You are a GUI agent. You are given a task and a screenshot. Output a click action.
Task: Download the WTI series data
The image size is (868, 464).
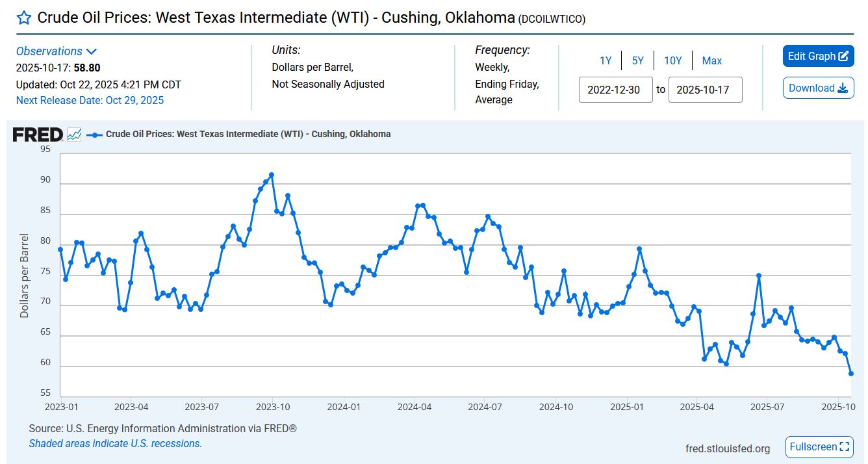[x=818, y=88]
